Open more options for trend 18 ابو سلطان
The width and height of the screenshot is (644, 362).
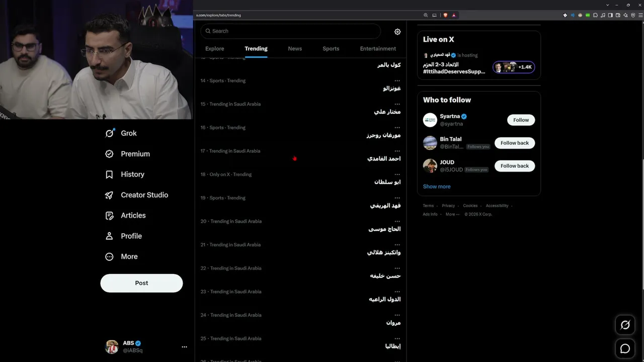pyautogui.click(x=397, y=174)
